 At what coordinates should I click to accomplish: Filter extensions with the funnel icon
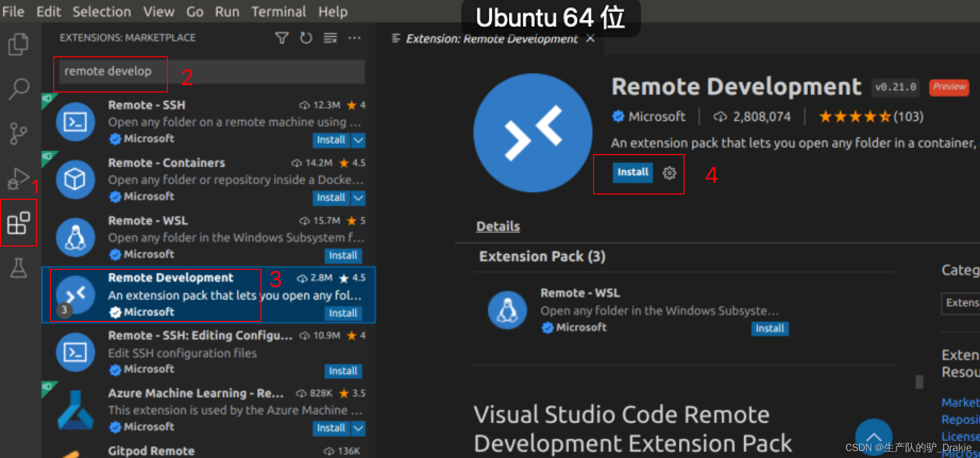[x=282, y=38]
